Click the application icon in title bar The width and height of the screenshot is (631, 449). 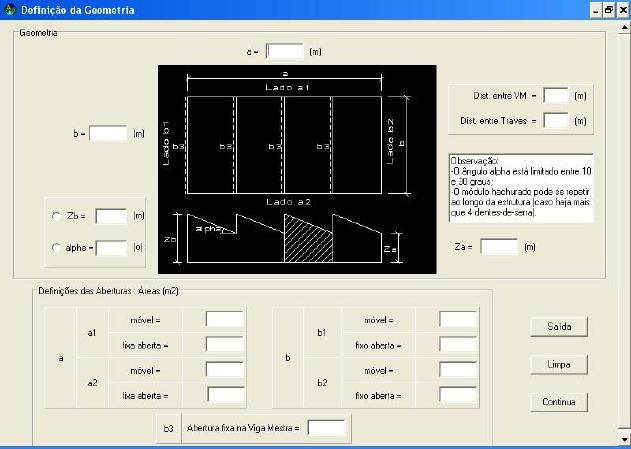click(10, 9)
